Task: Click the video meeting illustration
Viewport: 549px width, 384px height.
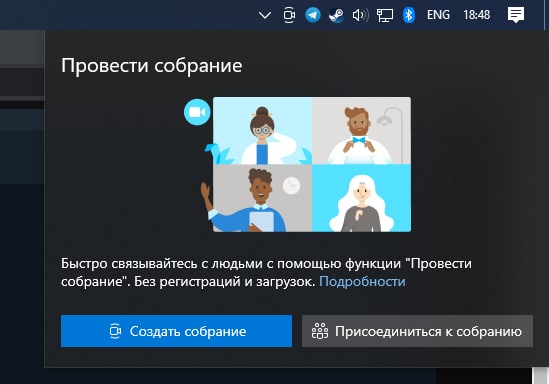Action: pyautogui.click(x=298, y=165)
